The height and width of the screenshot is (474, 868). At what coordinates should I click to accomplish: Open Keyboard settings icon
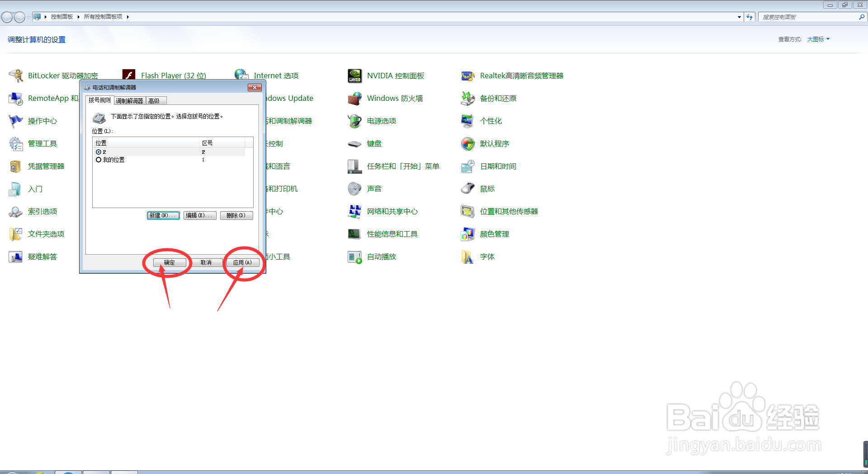(x=355, y=143)
